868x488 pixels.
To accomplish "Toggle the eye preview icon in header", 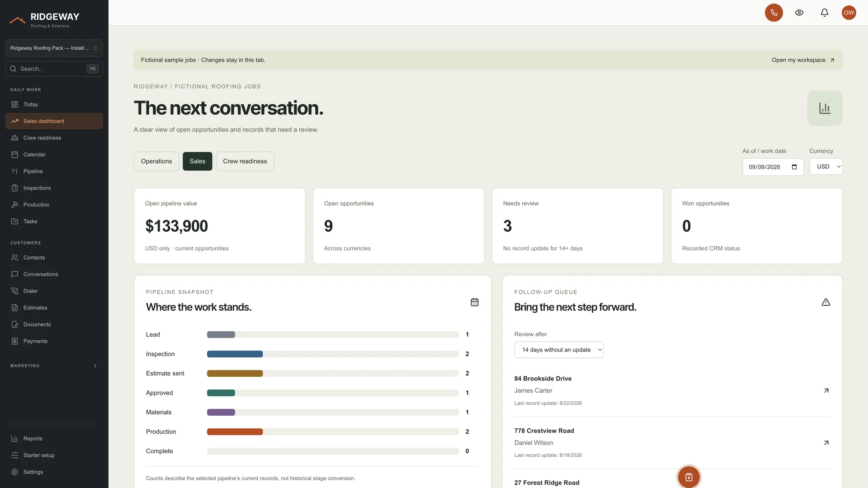I will tap(799, 13).
